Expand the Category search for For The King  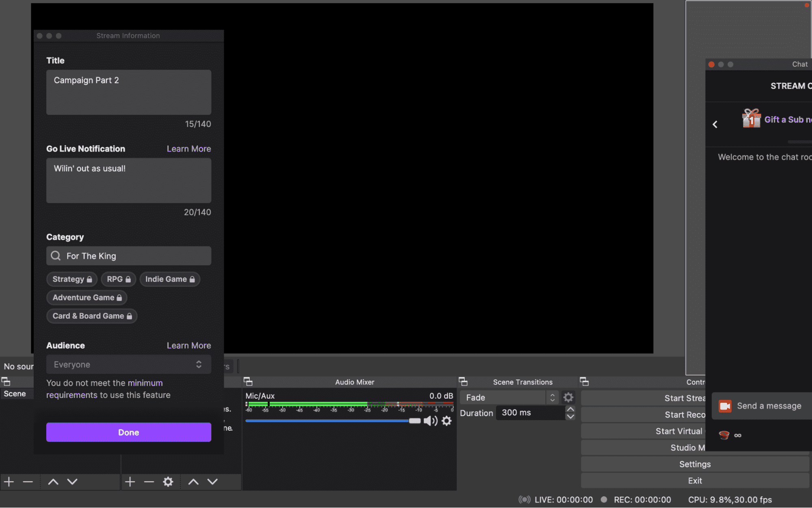pos(129,256)
